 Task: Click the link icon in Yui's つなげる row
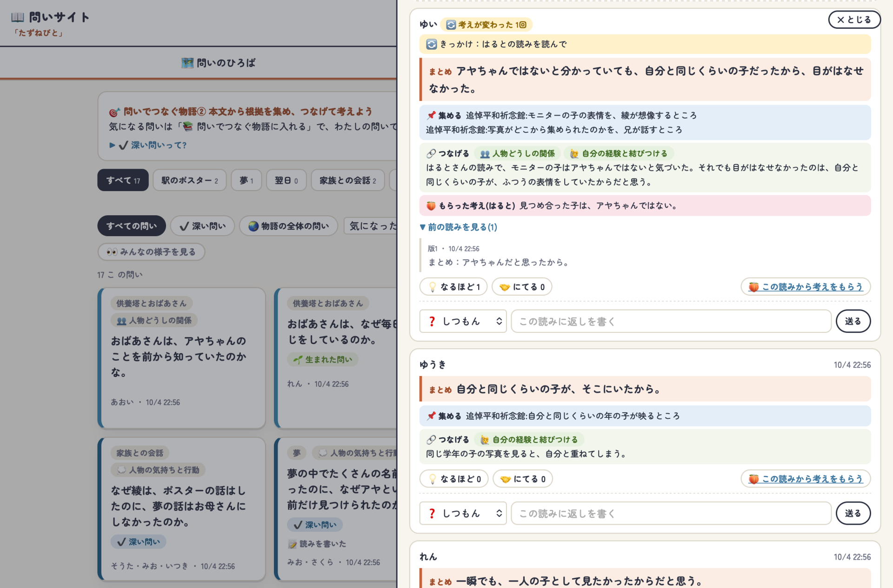431,153
